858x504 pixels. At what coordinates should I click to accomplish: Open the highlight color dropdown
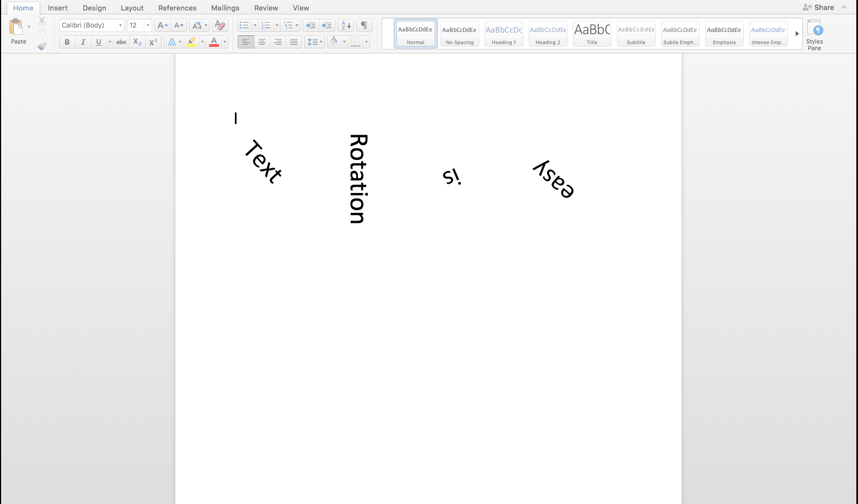202,41
